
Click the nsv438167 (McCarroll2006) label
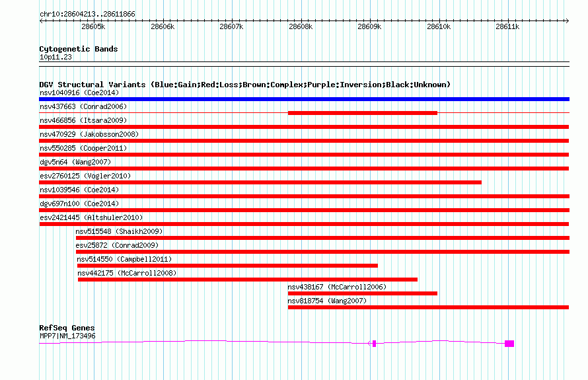click(337, 287)
